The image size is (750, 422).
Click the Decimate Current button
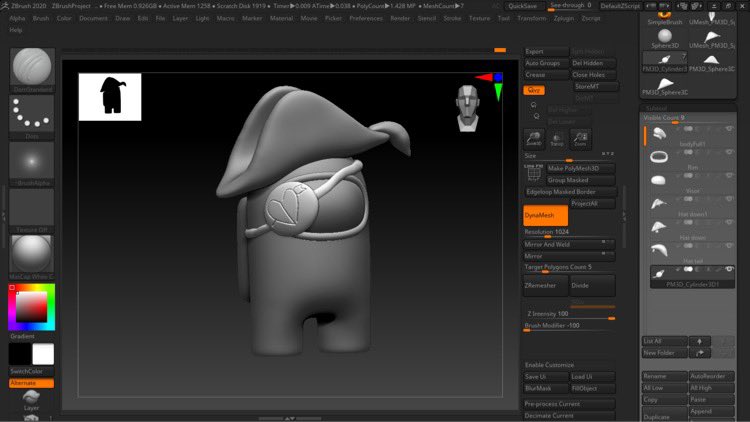pos(569,416)
